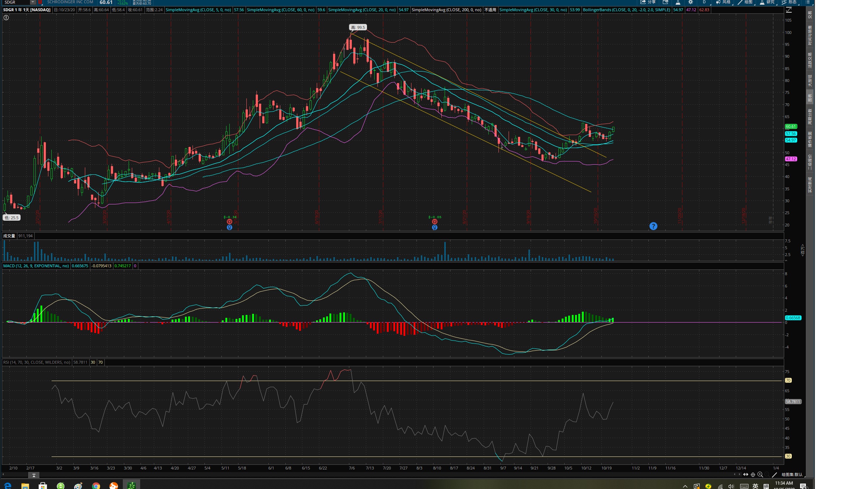The width and height of the screenshot is (868, 489).
Task: Click the lightbulb icon under August earnings
Action: point(435,227)
